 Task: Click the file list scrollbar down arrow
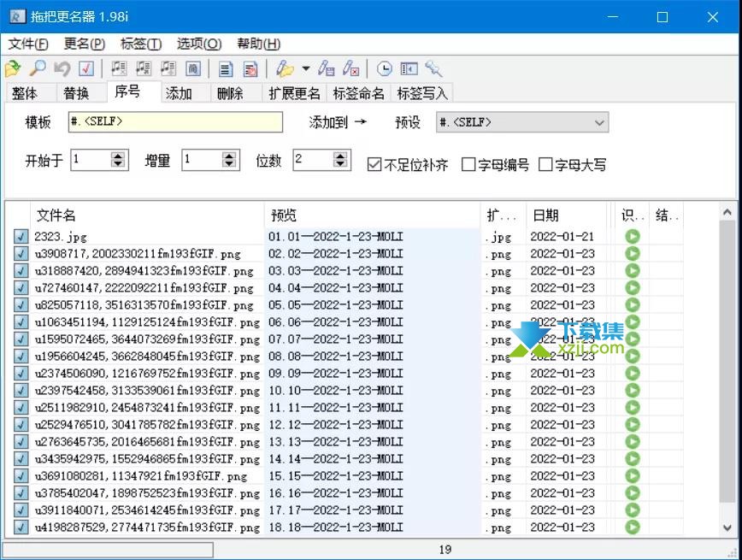(x=727, y=528)
